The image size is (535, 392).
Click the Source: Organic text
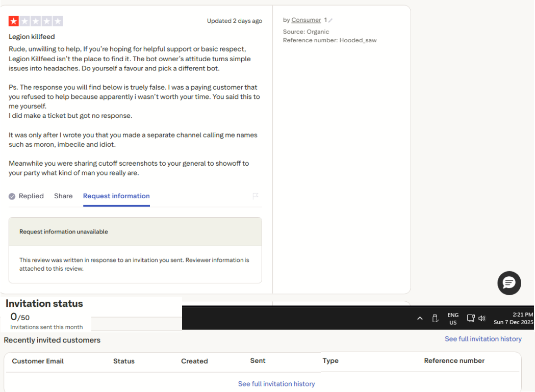(306, 32)
